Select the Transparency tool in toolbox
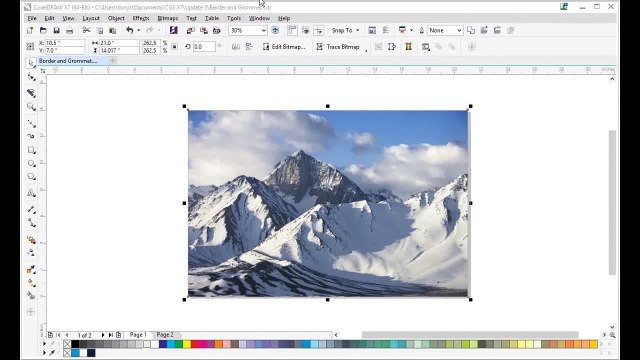This screenshot has width=640, height=360. point(31,253)
